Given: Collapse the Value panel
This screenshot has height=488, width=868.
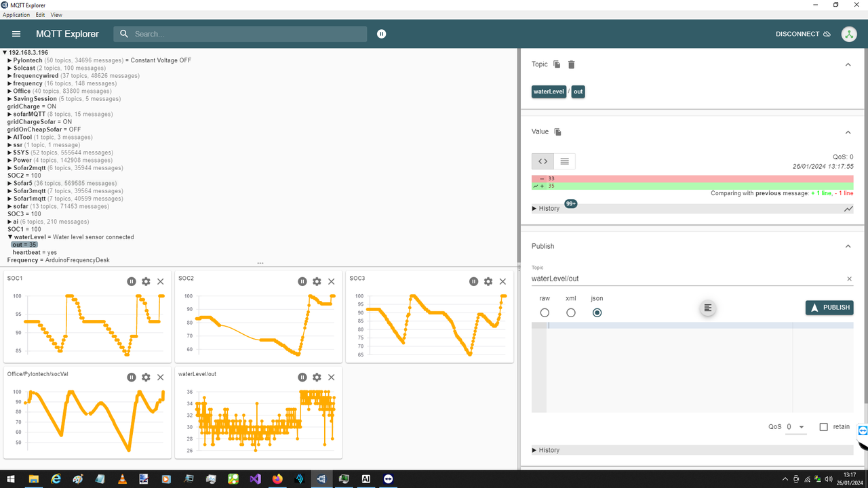Looking at the screenshot, I should (848, 132).
